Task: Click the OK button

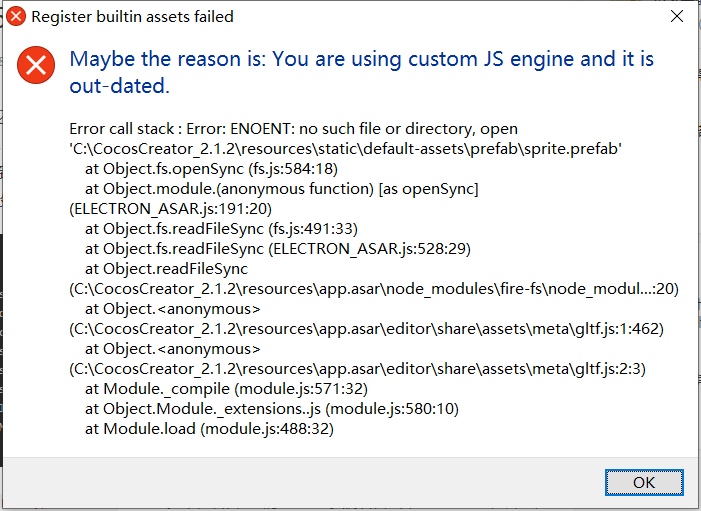Action: 643,482
